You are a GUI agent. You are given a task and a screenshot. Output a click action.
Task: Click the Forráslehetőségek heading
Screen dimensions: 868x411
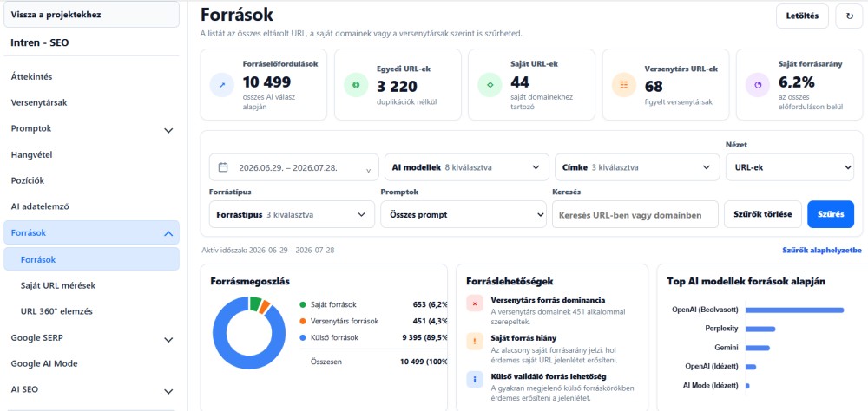[x=510, y=282]
